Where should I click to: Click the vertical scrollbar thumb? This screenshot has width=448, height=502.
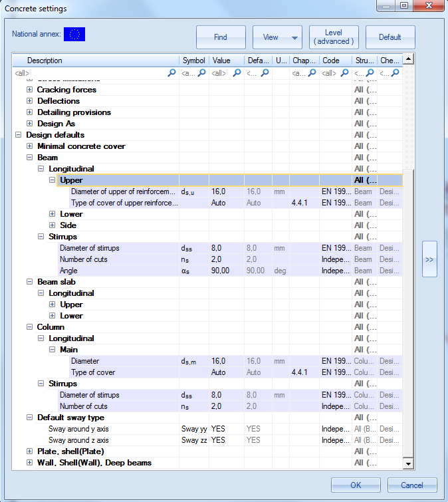pyautogui.click(x=408, y=313)
